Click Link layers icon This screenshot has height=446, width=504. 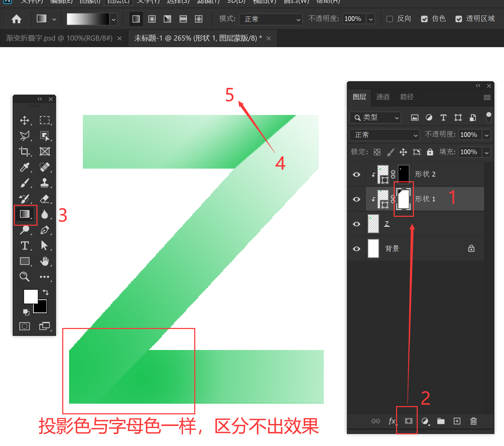click(376, 421)
